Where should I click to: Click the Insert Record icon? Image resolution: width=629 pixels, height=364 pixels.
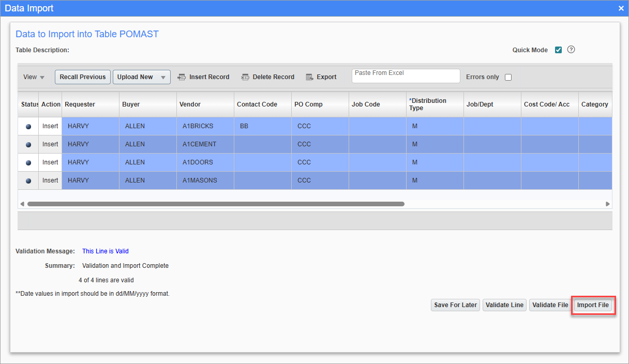tap(181, 77)
